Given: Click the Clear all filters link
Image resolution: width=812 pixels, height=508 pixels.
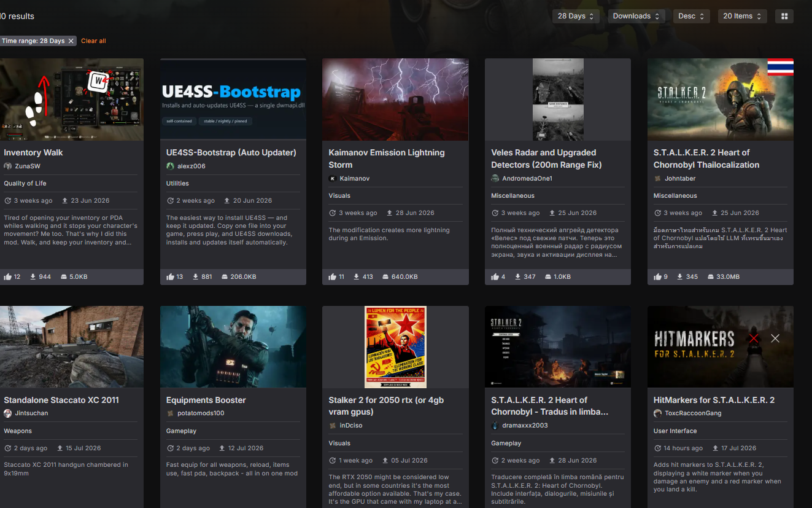Looking at the screenshot, I should tap(93, 41).
